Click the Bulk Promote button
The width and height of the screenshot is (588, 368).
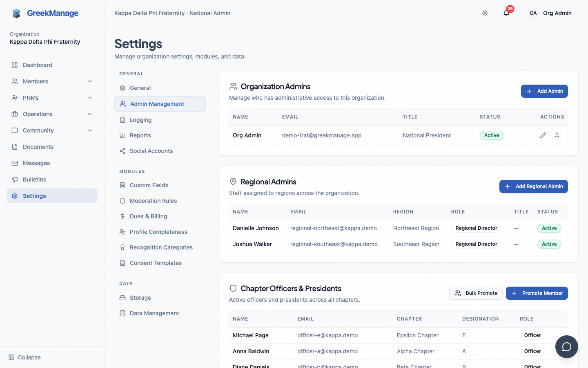476,293
